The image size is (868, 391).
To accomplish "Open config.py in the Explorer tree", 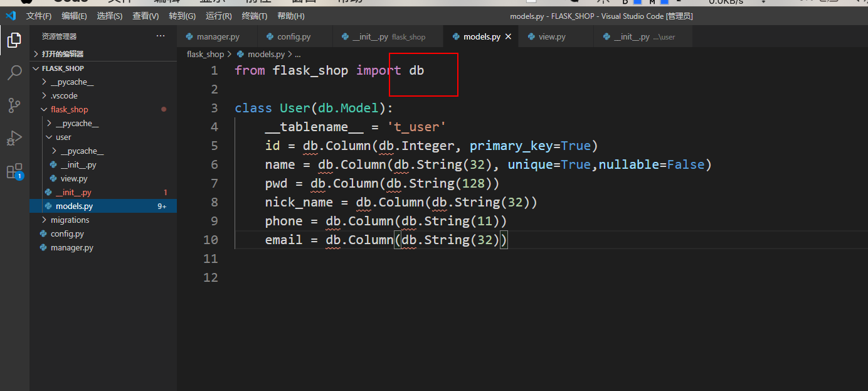I will point(103,233).
